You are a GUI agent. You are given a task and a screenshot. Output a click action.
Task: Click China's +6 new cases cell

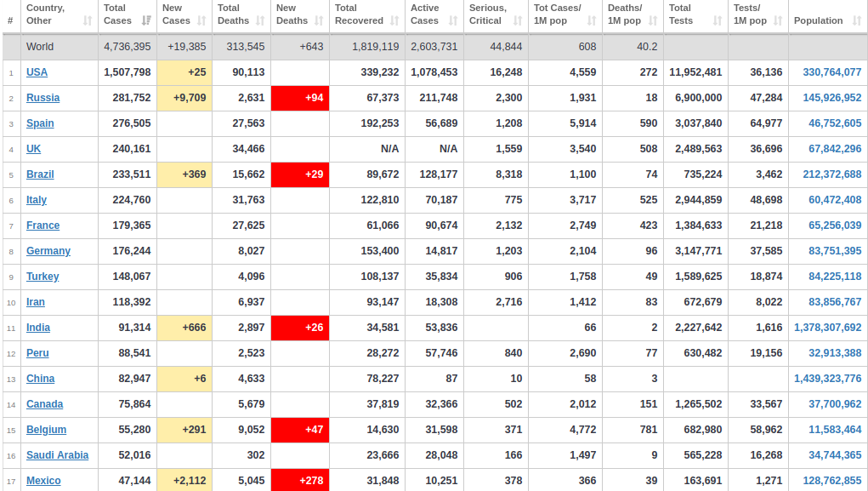click(x=184, y=378)
